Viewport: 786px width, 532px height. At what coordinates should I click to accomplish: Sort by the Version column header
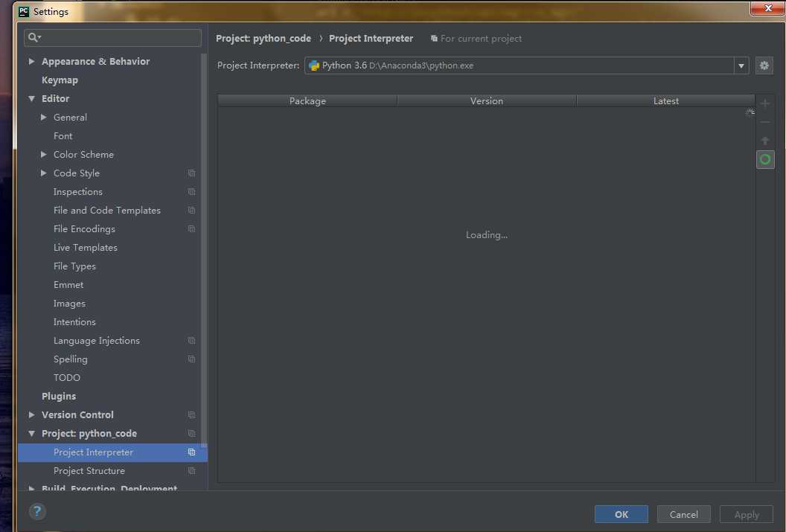coord(486,100)
